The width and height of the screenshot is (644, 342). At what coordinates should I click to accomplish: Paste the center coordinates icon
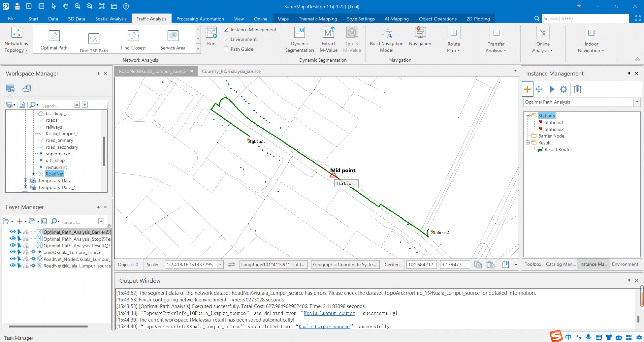pyautogui.click(x=490, y=265)
